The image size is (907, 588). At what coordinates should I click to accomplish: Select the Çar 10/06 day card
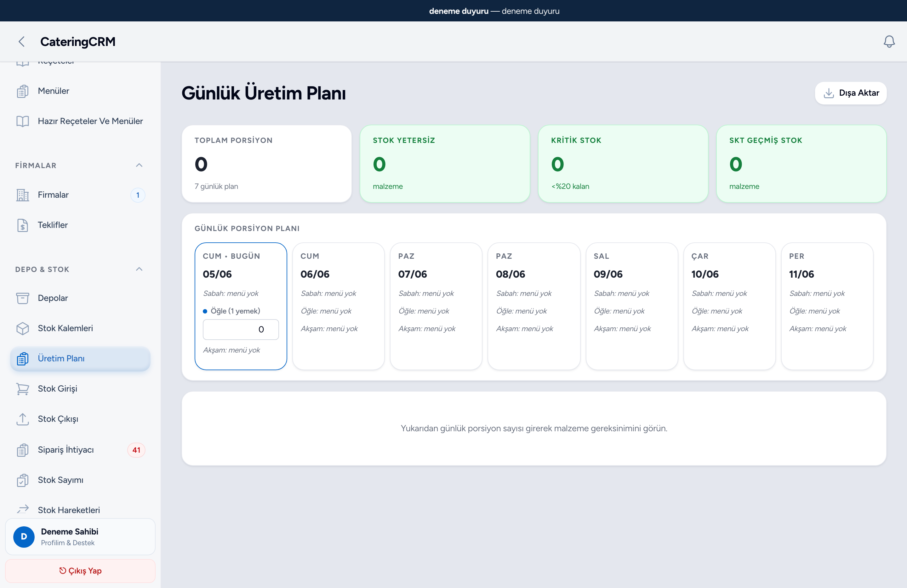click(729, 306)
